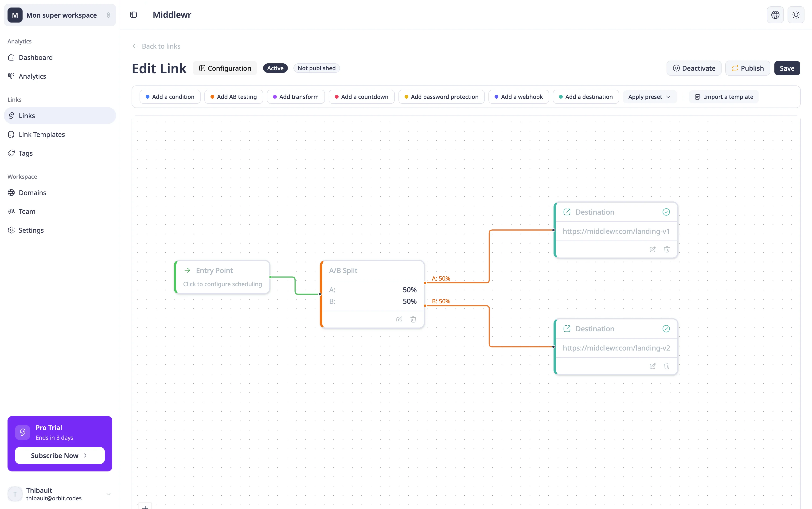Import a template
This screenshot has width=812, height=509.
click(x=724, y=97)
